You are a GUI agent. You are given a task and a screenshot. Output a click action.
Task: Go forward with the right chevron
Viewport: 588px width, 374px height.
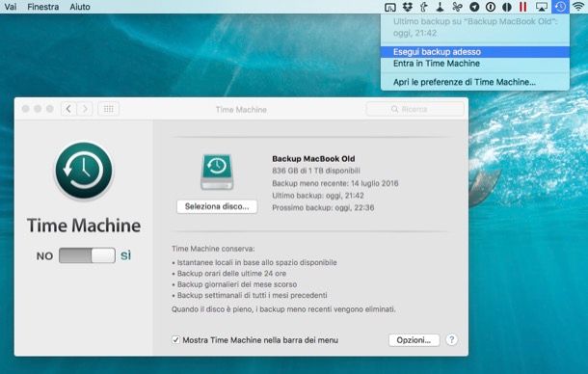tap(85, 109)
